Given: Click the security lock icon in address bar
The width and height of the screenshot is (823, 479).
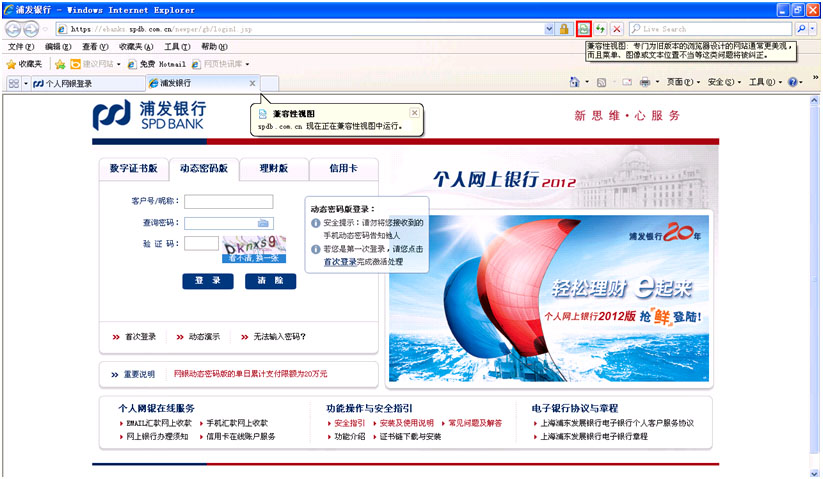Looking at the screenshot, I should [x=564, y=30].
